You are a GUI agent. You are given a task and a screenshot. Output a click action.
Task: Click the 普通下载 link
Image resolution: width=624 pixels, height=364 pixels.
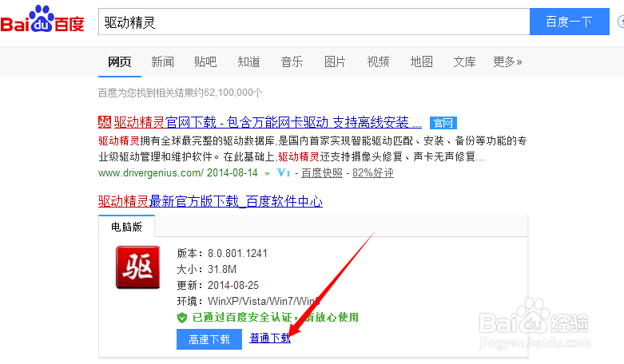pos(270,338)
